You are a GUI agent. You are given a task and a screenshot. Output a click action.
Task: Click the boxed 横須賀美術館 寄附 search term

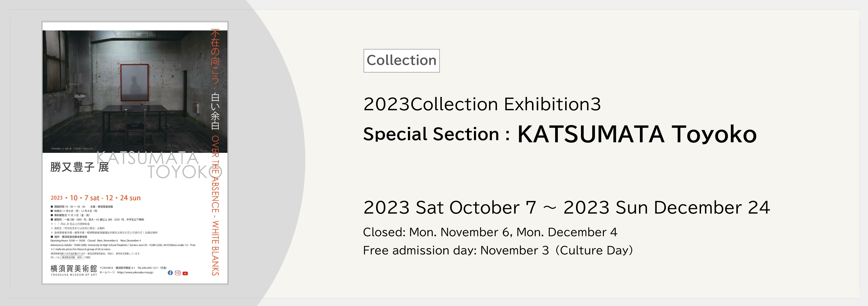(72, 258)
